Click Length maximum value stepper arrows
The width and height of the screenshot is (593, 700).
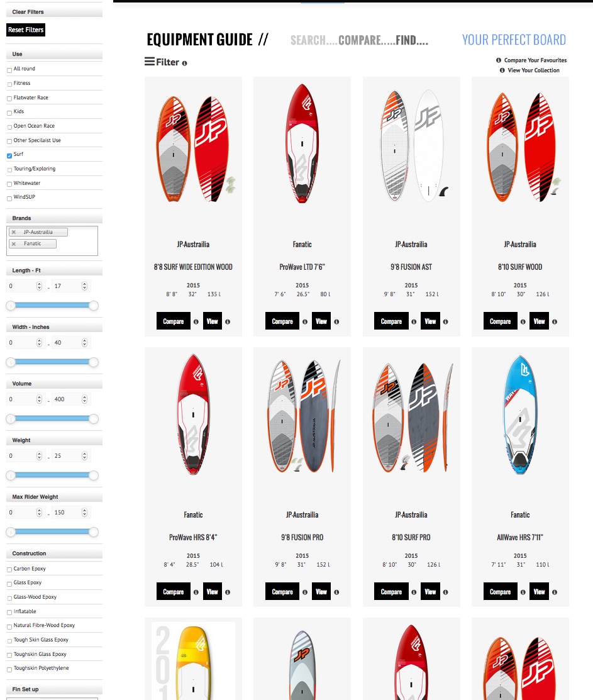(84, 286)
